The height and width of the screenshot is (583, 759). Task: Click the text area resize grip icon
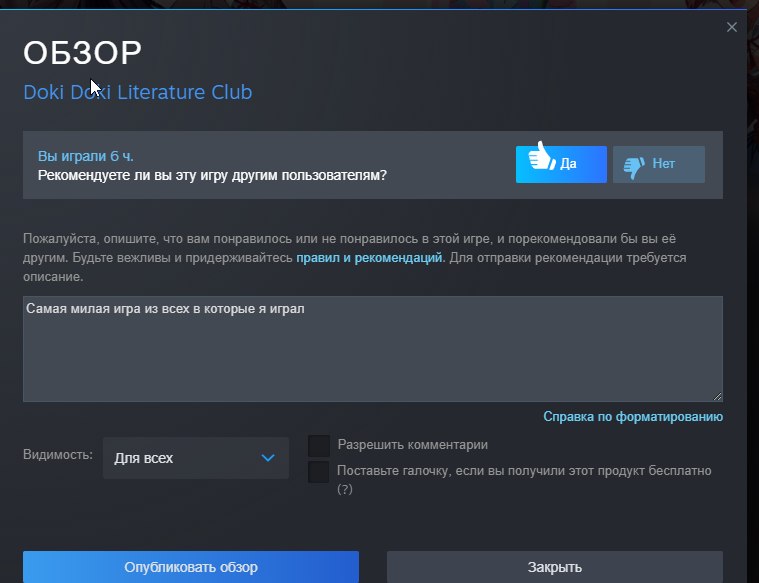[x=717, y=396]
